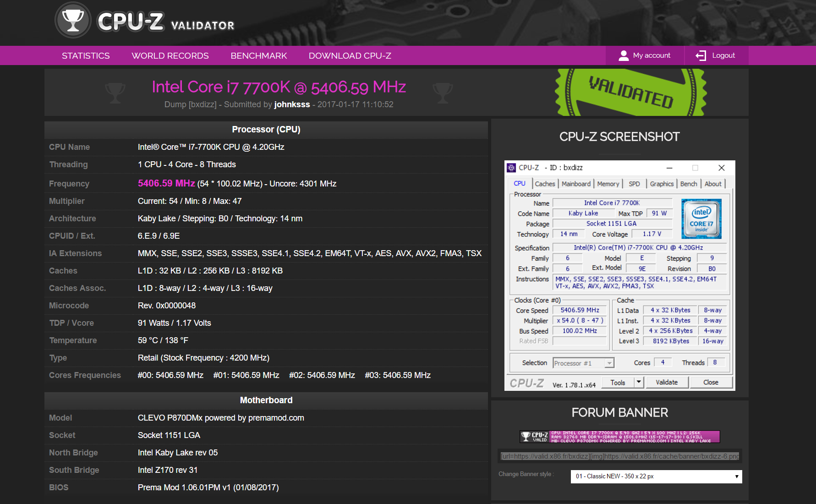The image size is (816, 504).
Task: Click the CPU-Z app icon in the window title bar
Action: tap(511, 168)
